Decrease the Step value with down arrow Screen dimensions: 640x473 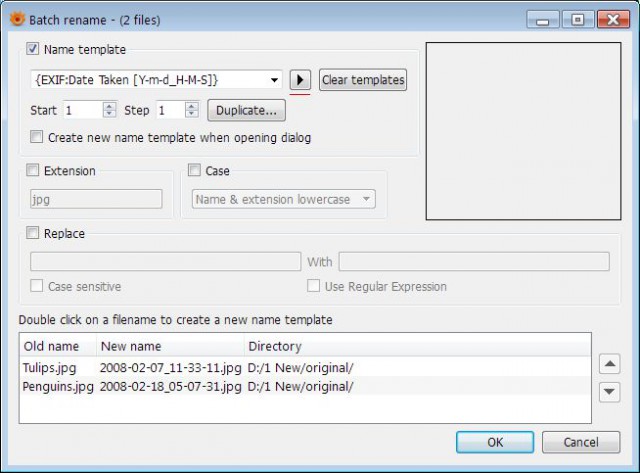[x=191, y=114]
